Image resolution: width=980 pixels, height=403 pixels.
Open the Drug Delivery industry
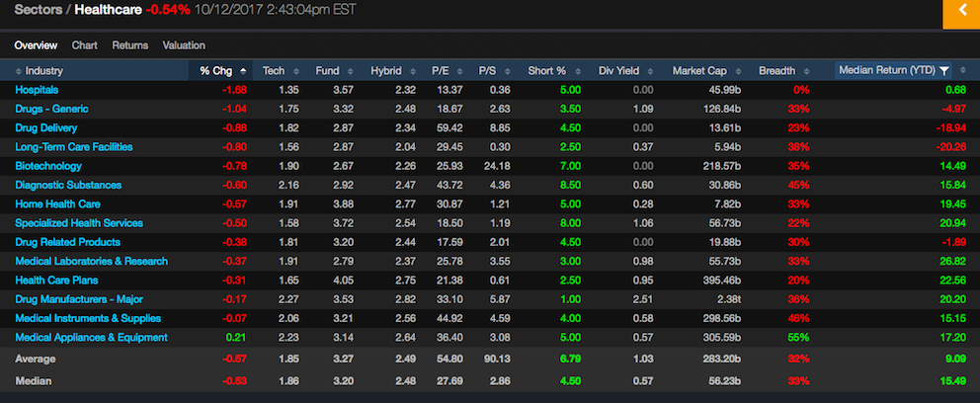[46, 128]
